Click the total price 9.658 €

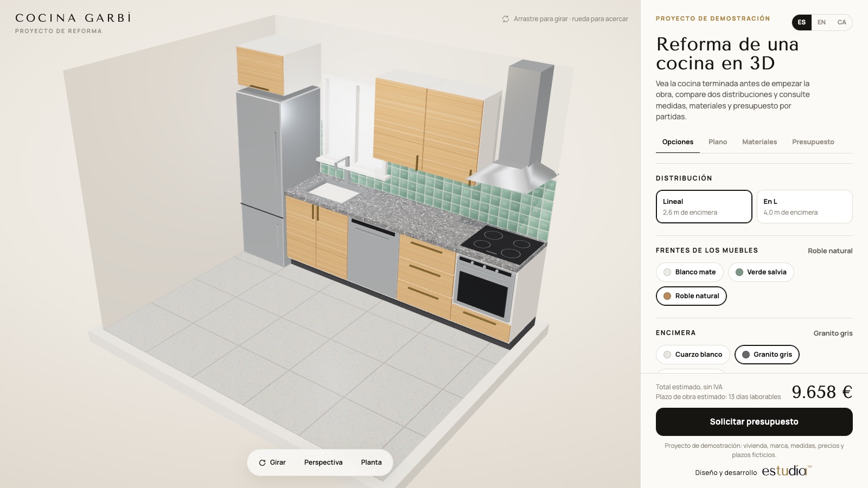822,391
